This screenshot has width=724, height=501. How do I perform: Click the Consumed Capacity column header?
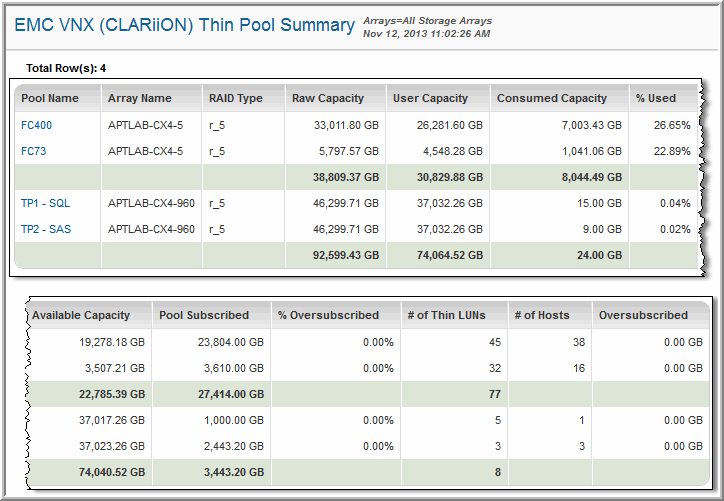[x=552, y=98]
